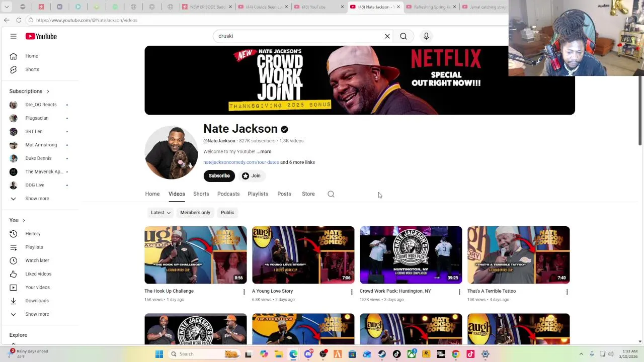Click the search magnifier button
The image size is (644, 362).
click(404, 36)
